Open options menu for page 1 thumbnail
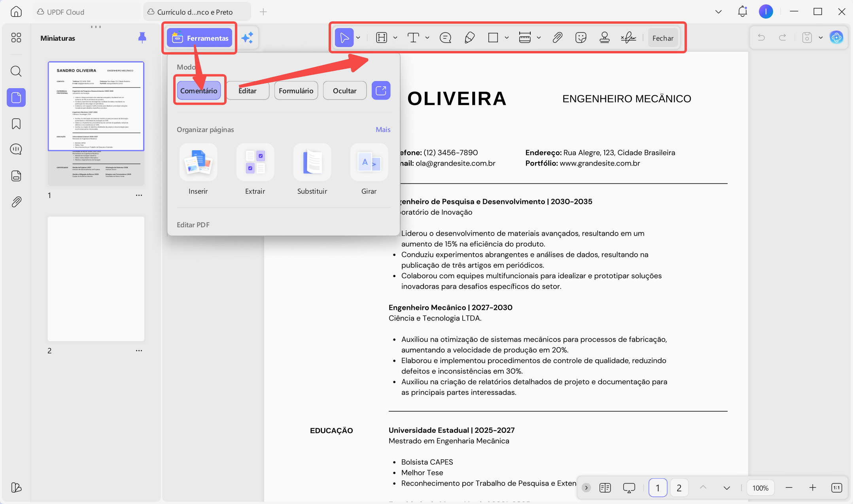Viewport: 853px width, 504px height. [139, 195]
